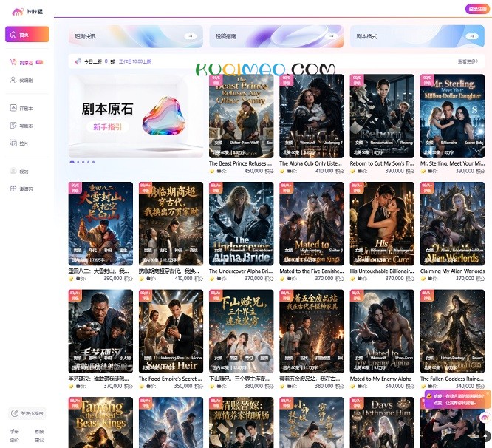Expand 查看更多 to see more
Screen dimensions: 492x448
468,61
